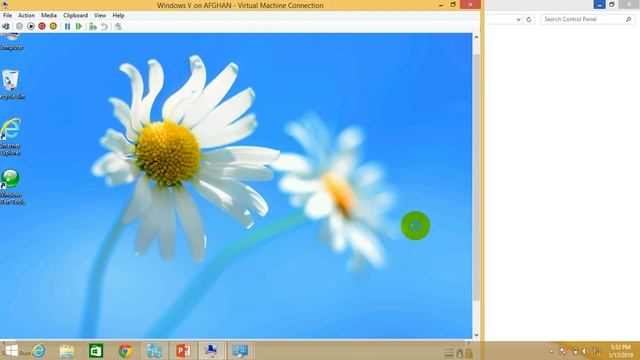
Task: Open the File menu
Action: pyautogui.click(x=7, y=16)
